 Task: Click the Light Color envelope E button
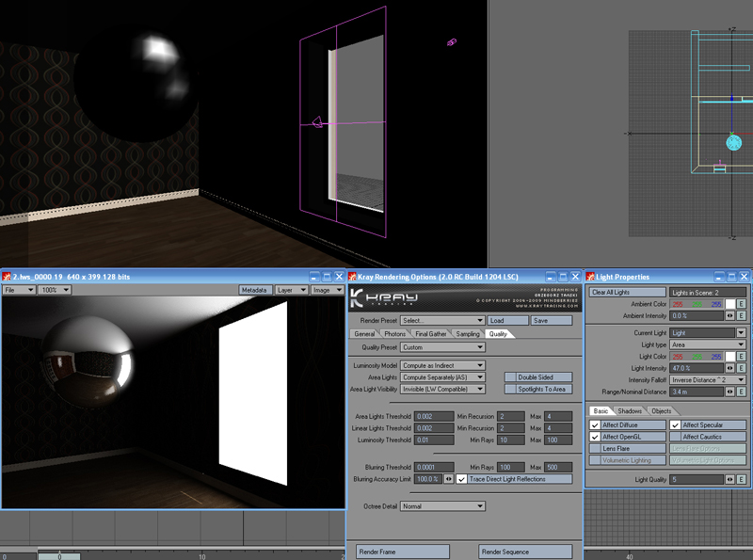(x=741, y=357)
